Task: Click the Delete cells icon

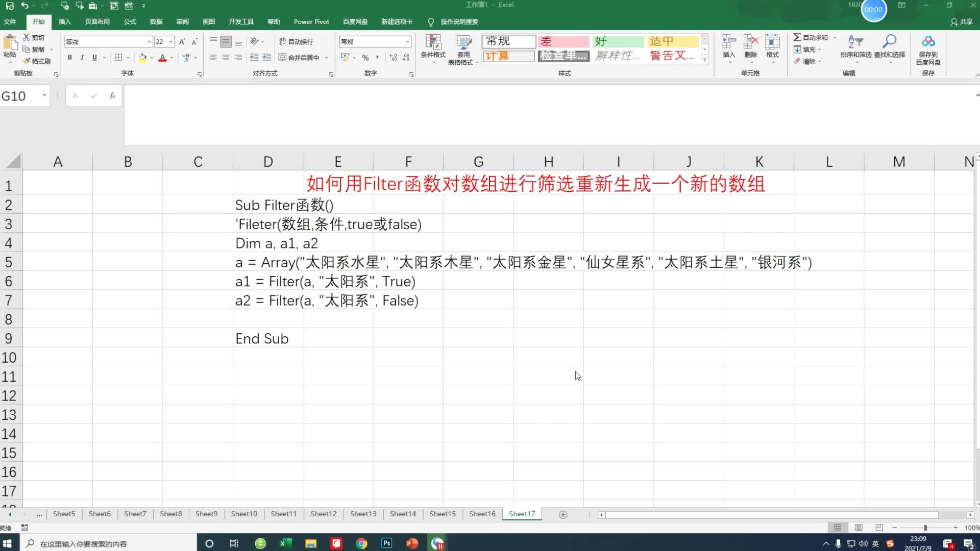Action: [x=751, y=42]
